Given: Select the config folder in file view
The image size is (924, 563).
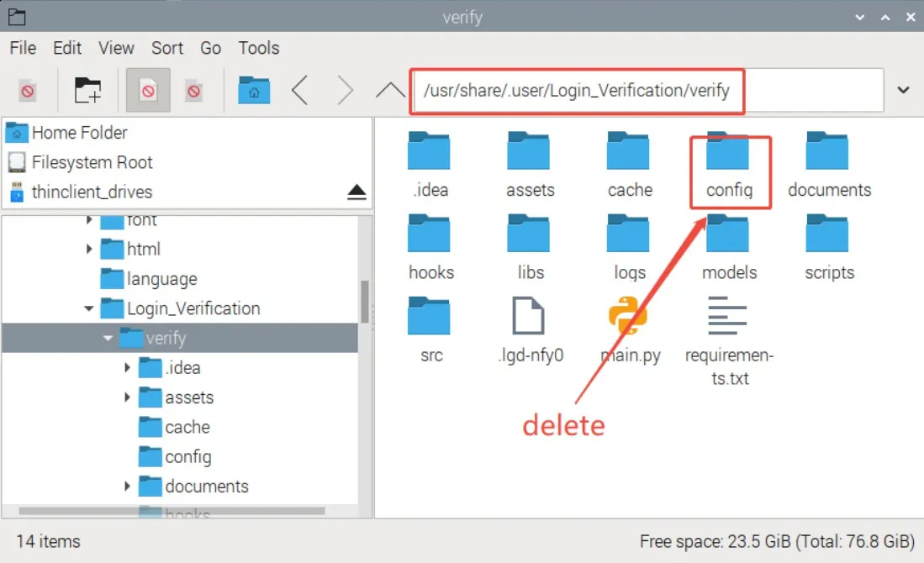Looking at the screenshot, I should coord(728,155).
